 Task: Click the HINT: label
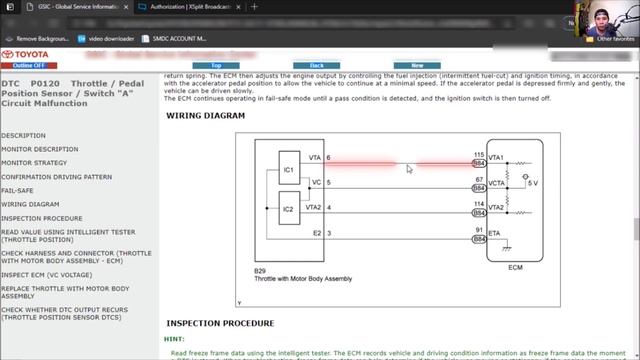[174, 339]
